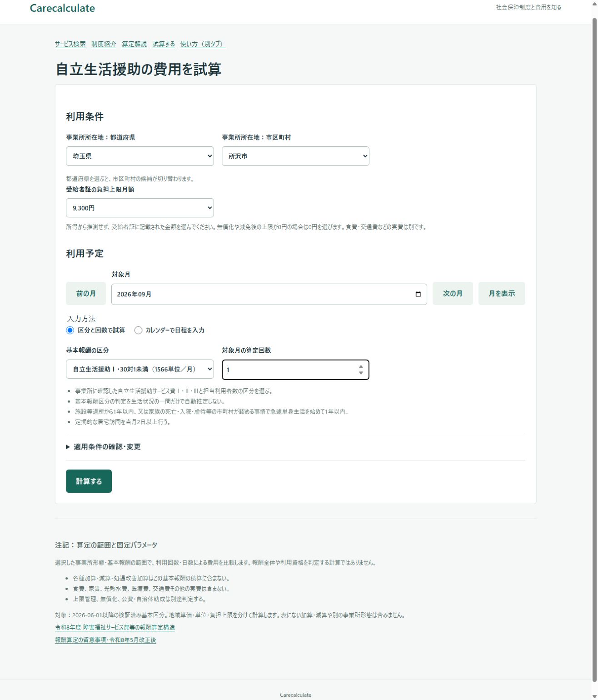Click the 対象月 field showing 2026年09月

(269, 294)
